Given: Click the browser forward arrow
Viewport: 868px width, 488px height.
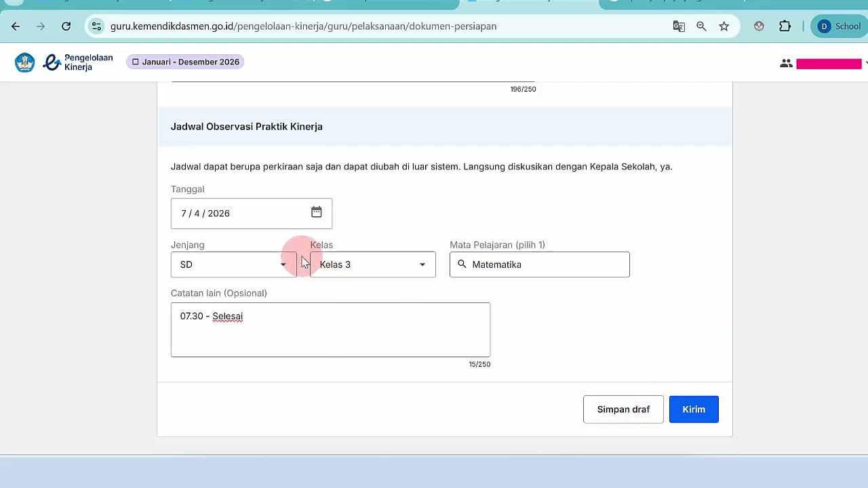Looking at the screenshot, I should (x=41, y=26).
